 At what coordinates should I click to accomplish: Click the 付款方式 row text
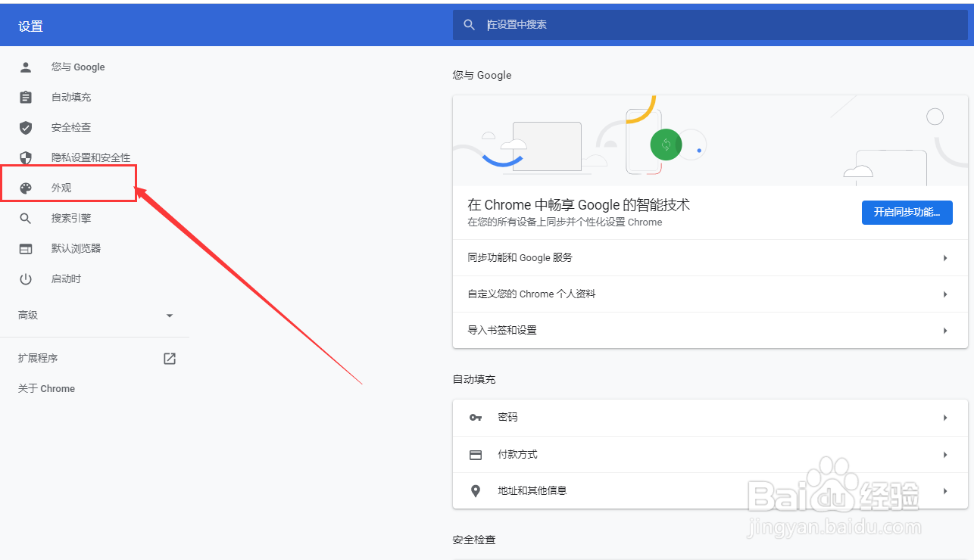[517, 454]
